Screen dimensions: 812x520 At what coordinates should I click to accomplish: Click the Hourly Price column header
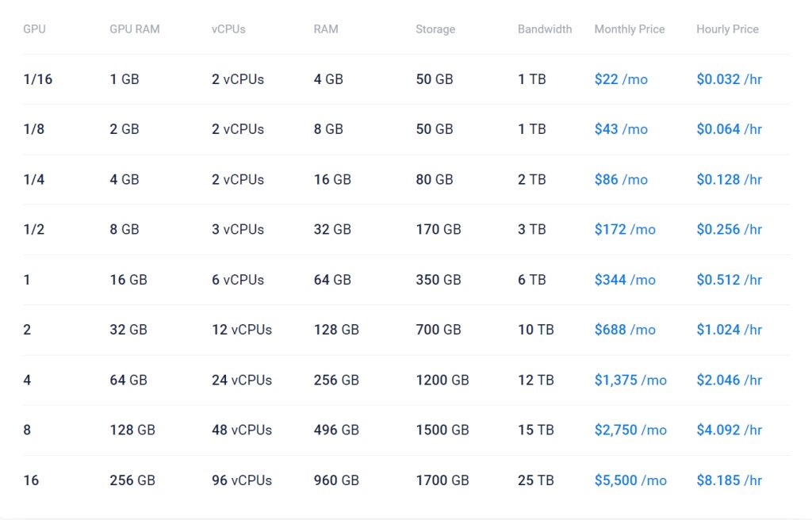[727, 29]
